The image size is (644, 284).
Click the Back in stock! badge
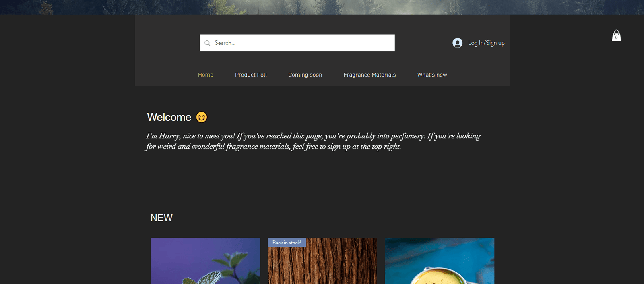tap(287, 243)
